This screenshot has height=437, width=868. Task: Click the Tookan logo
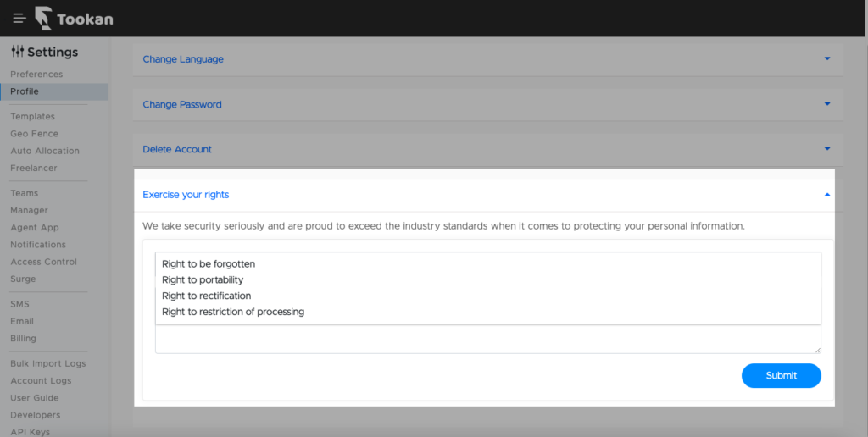75,19
